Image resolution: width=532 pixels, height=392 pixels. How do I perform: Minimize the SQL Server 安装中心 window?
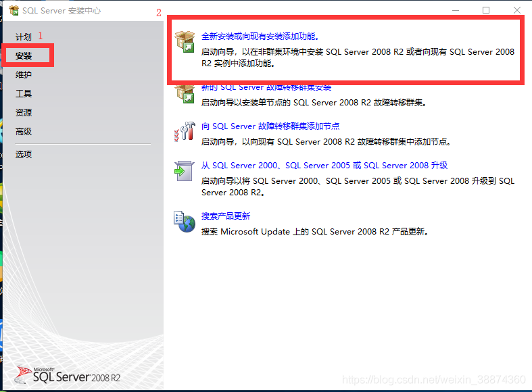456,11
